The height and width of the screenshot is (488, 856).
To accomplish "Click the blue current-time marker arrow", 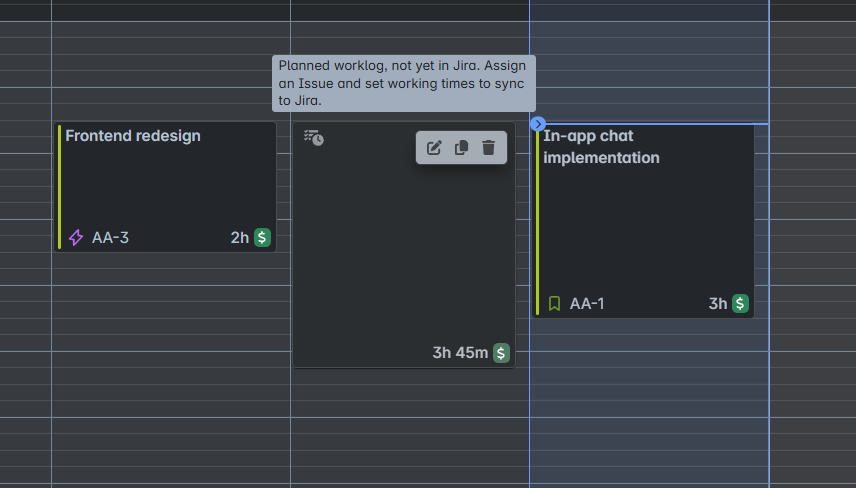I will click(x=538, y=124).
